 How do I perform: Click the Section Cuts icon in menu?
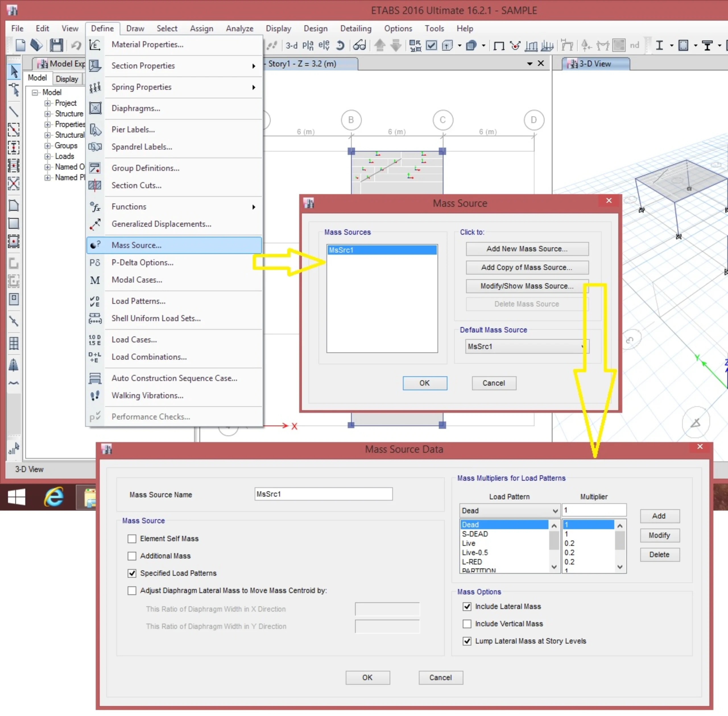(x=95, y=185)
